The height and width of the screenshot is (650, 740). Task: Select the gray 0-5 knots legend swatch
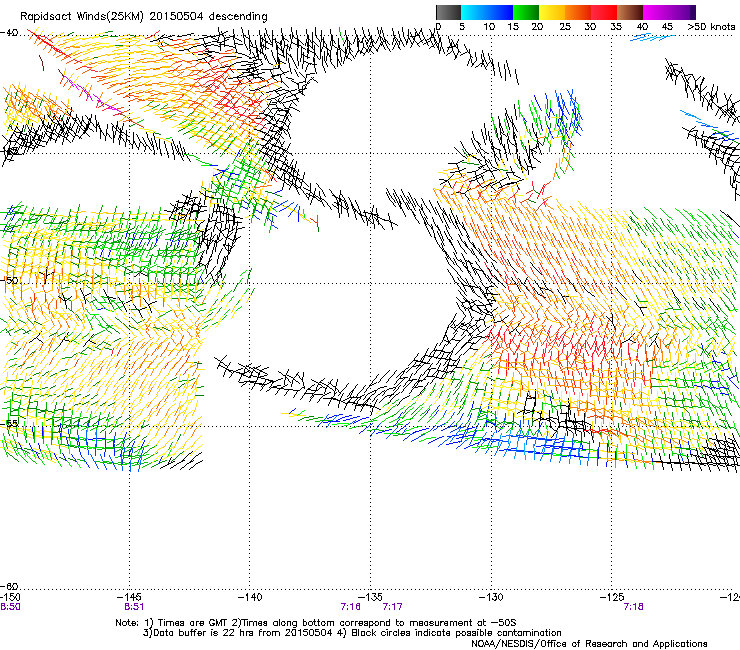coord(448,12)
